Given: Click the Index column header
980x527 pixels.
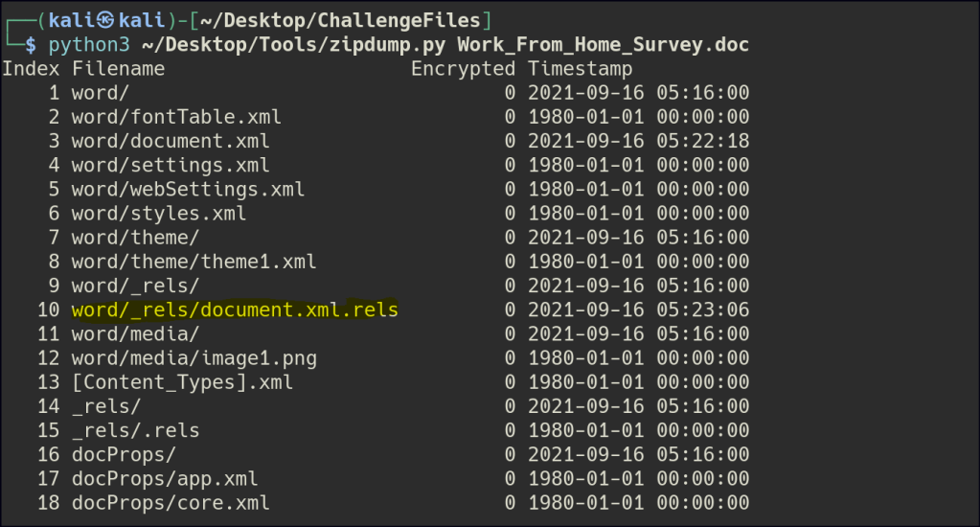Looking at the screenshot, I should click(x=31, y=68).
